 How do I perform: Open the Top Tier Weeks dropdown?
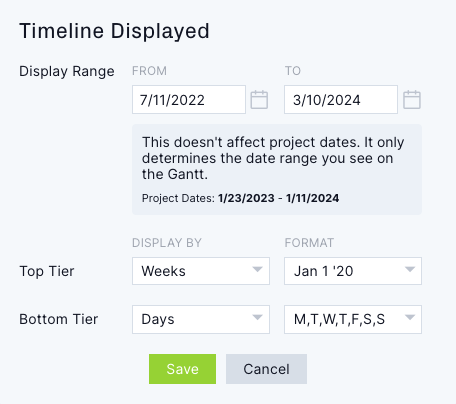[x=201, y=271]
